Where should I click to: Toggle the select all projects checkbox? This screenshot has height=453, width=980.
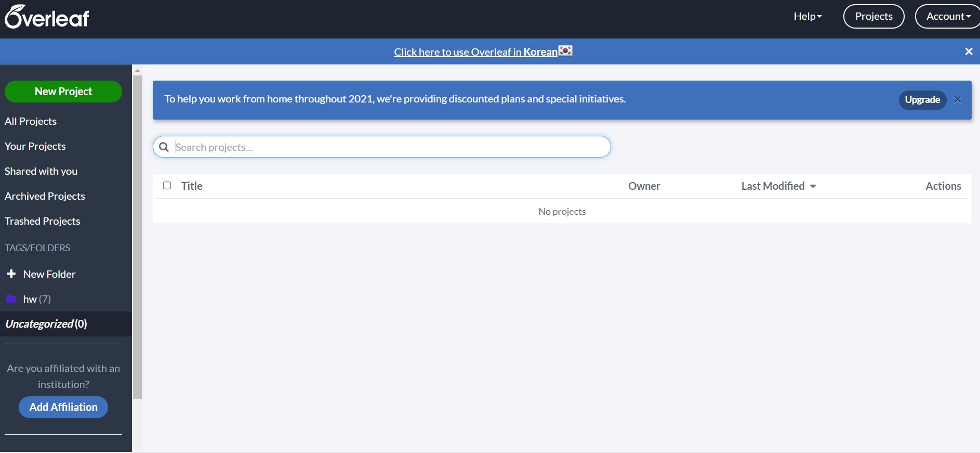pos(167,186)
